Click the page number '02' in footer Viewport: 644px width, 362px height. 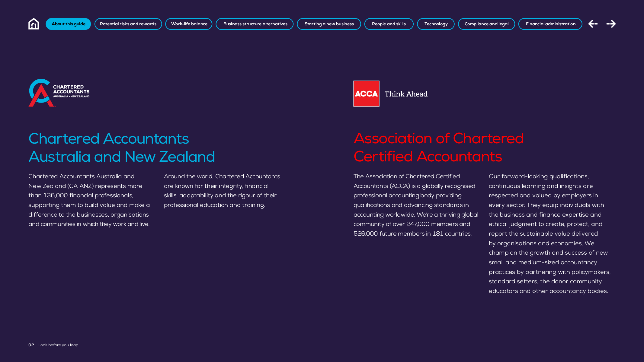tap(31, 345)
